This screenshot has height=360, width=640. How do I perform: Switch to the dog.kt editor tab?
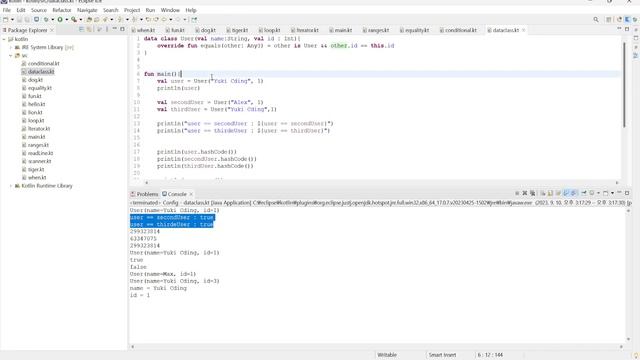point(205,30)
